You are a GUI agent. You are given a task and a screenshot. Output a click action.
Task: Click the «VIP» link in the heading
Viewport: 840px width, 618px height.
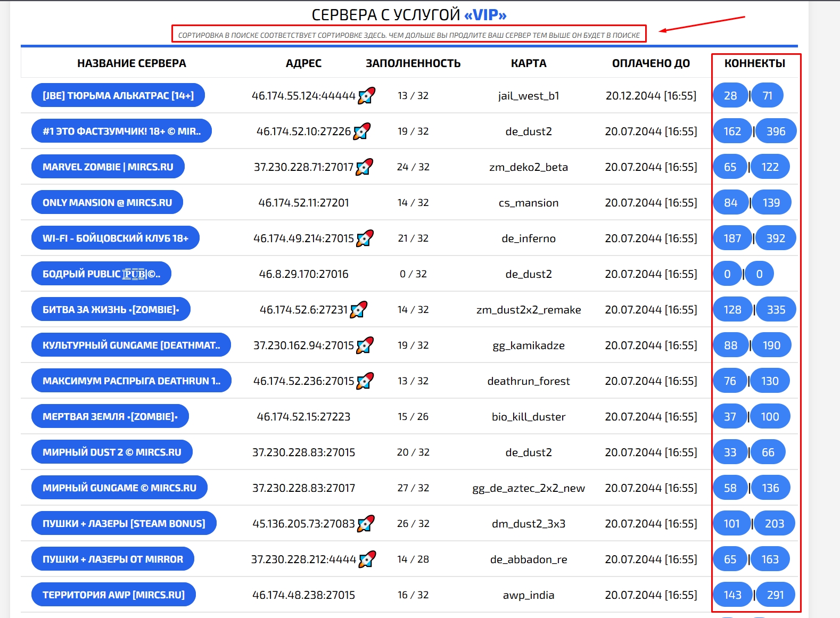coord(485,15)
